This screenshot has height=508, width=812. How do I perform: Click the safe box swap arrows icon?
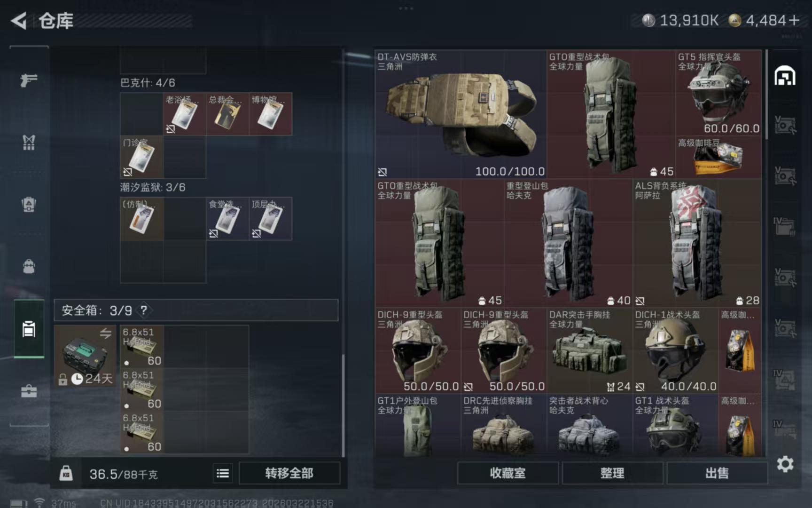106,333
